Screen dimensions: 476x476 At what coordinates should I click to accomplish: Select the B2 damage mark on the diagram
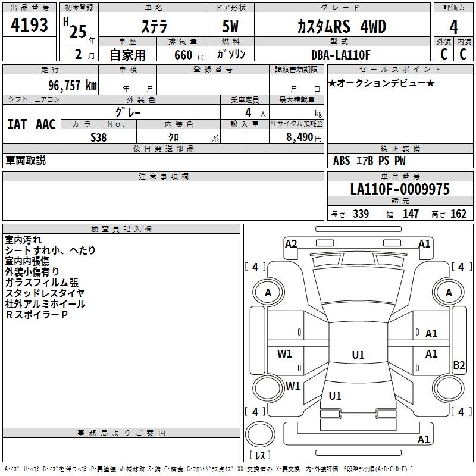pos(459,365)
